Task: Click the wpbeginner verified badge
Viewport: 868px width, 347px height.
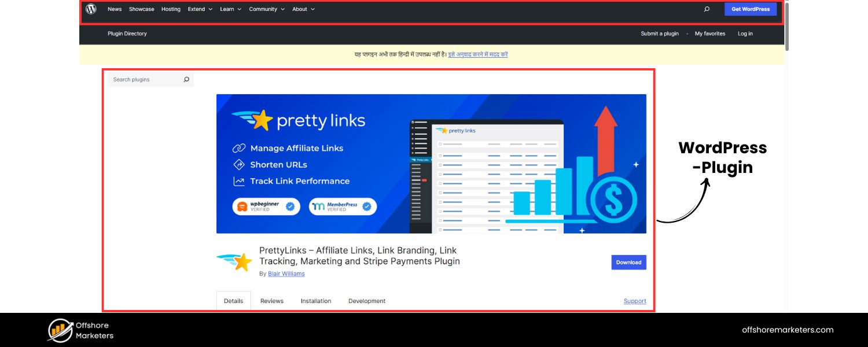Action: pos(266,206)
